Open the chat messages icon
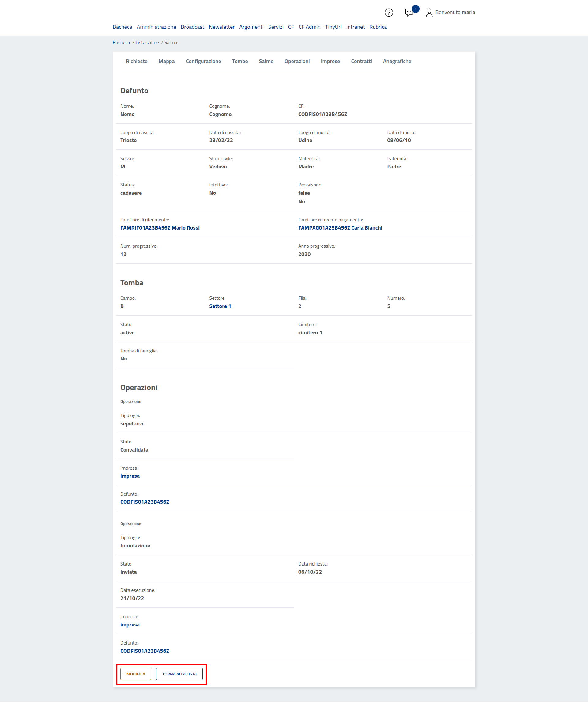 tap(409, 13)
